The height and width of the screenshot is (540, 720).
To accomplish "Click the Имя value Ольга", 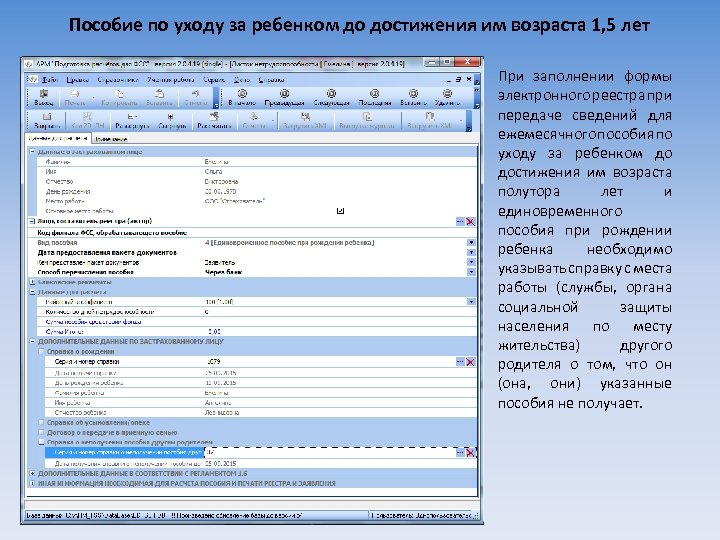I will click(213, 171).
